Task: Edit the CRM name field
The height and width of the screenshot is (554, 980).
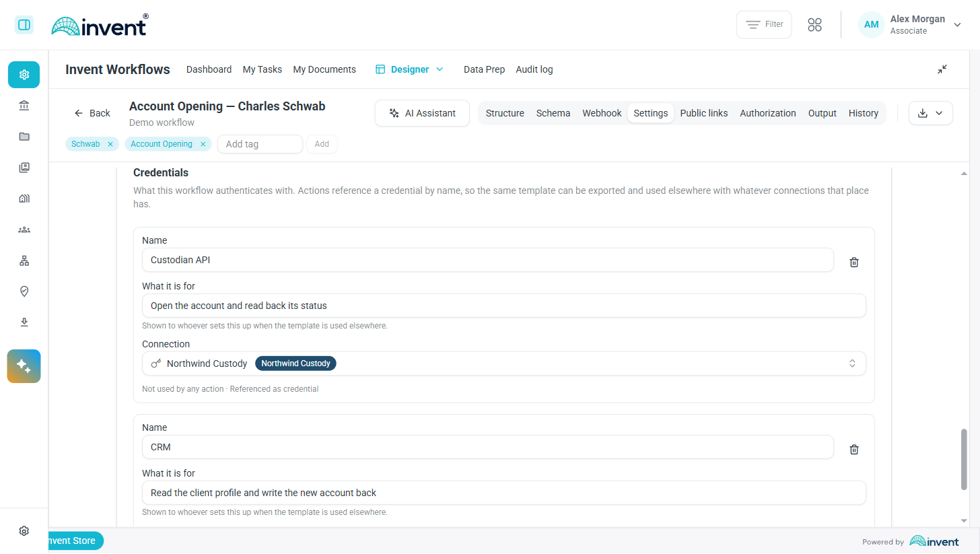Action: point(488,447)
